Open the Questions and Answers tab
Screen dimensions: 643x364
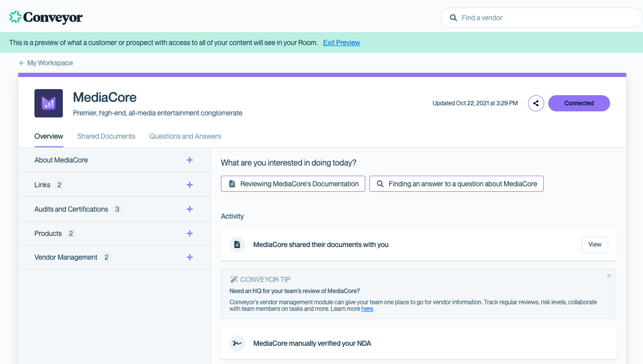pos(185,136)
